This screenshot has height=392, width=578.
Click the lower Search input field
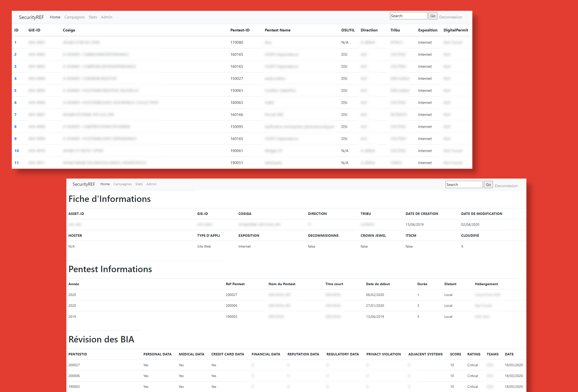point(464,185)
